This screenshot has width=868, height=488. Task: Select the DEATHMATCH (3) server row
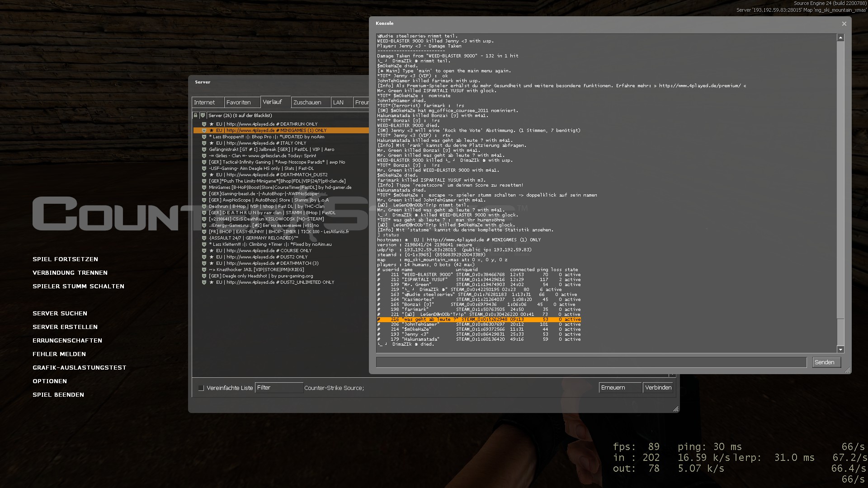(x=281, y=263)
